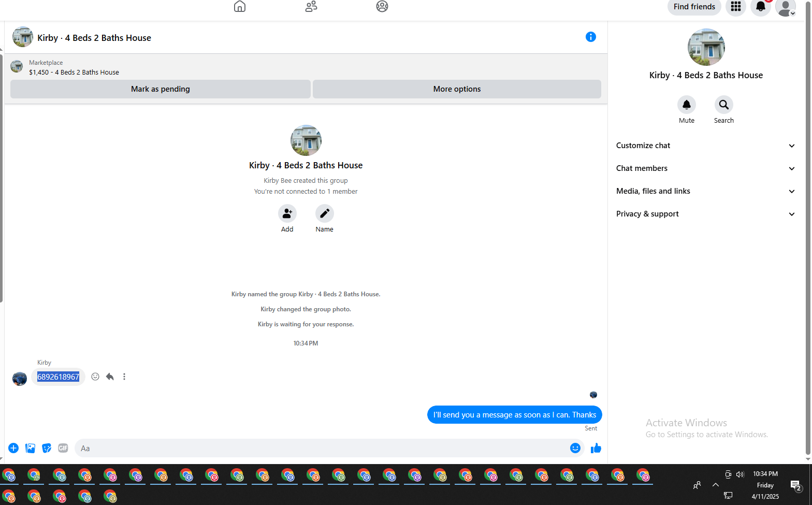Click the group photo in the chat header

(x=23, y=37)
